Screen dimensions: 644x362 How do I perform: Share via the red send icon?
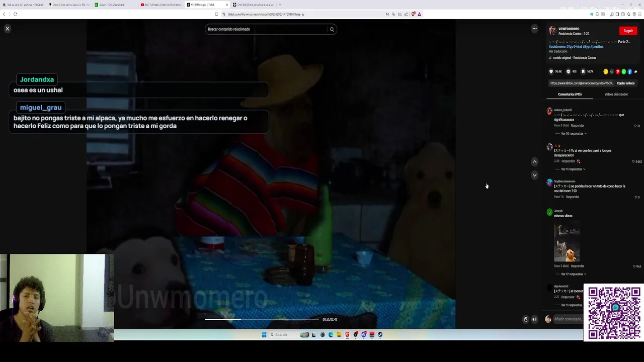coord(618,71)
